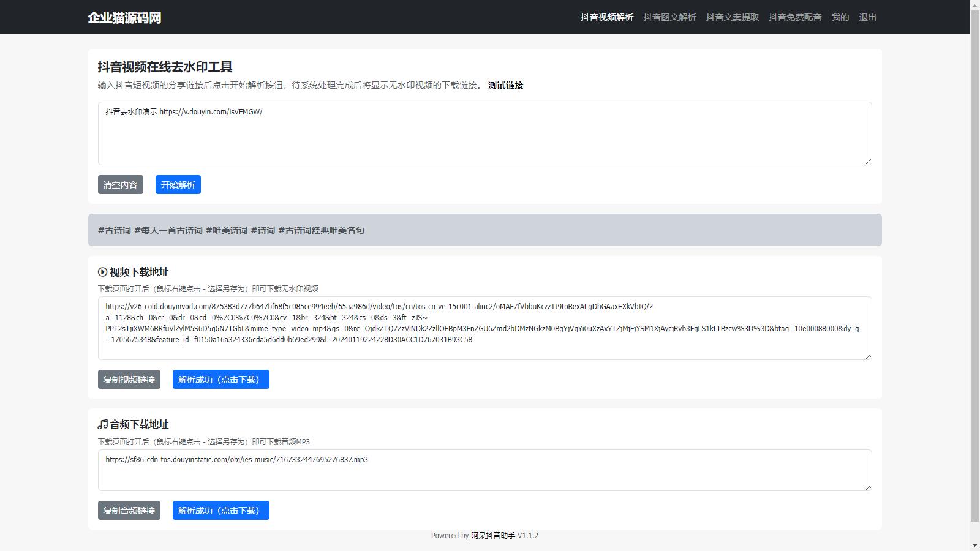Log out via the 退出 link
Screen dimensions: 980x551
point(867,17)
